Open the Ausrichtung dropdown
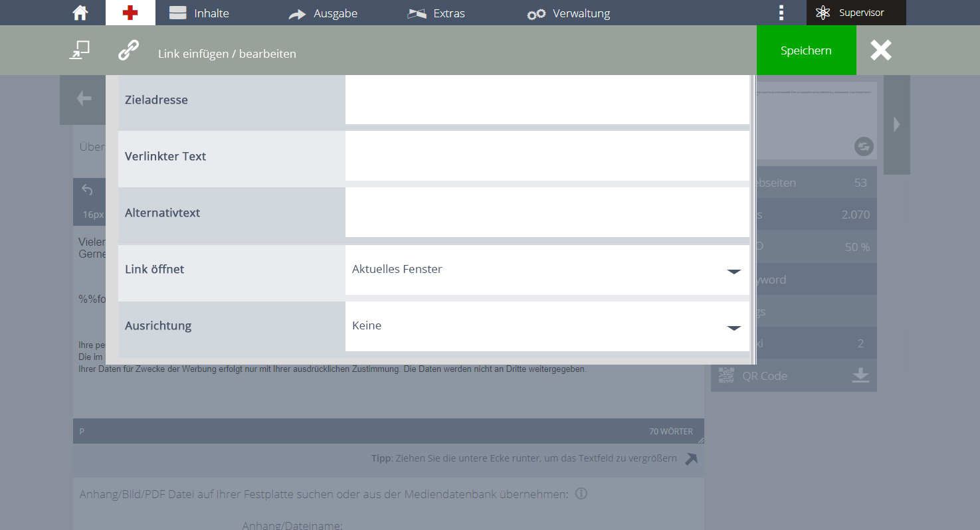Image resolution: width=980 pixels, height=530 pixels. (x=547, y=326)
